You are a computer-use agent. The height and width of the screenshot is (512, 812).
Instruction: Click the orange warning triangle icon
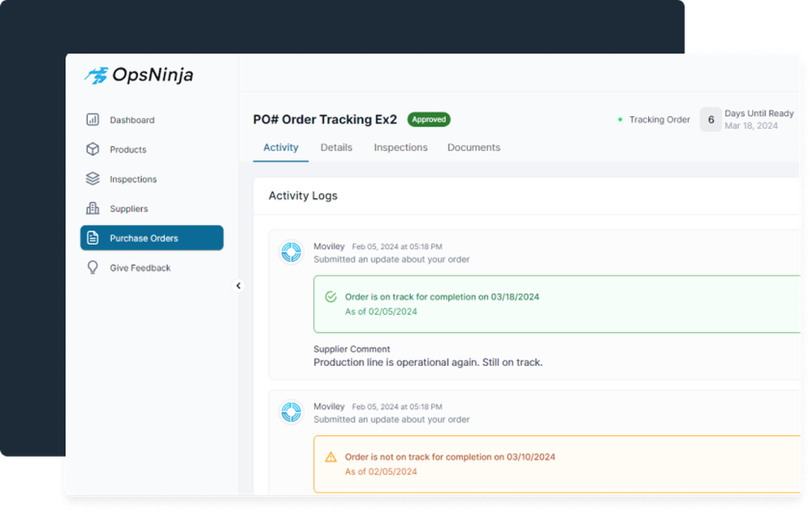[x=331, y=457]
